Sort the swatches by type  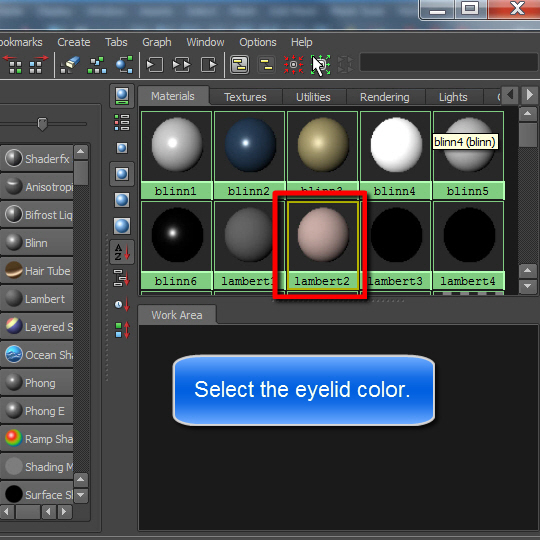click(x=122, y=278)
